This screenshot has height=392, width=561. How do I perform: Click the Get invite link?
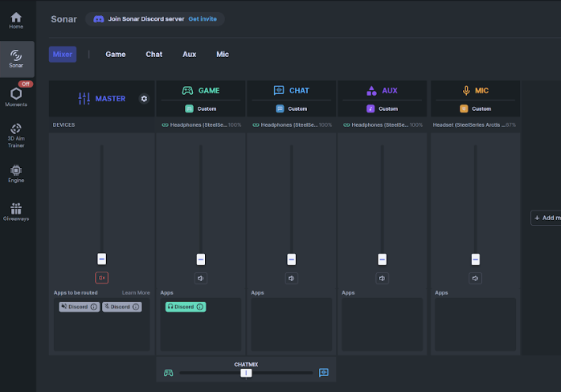click(203, 19)
